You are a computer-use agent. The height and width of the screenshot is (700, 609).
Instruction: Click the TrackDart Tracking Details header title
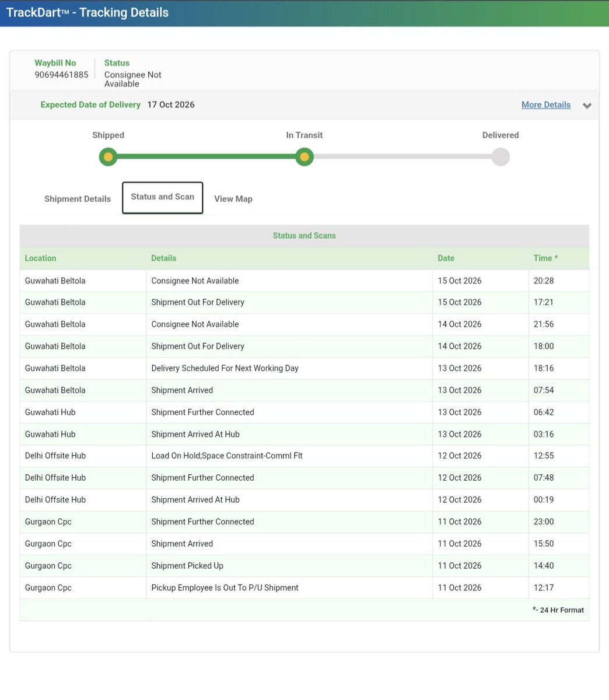(x=87, y=13)
